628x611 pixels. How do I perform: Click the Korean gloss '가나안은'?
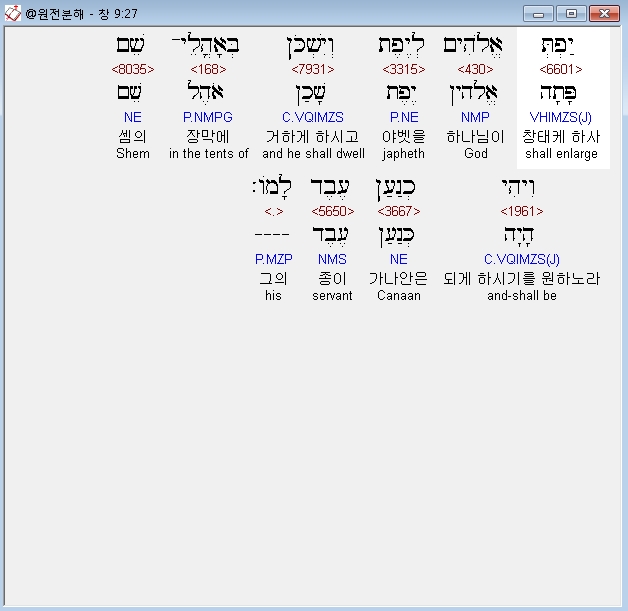point(399,278)
